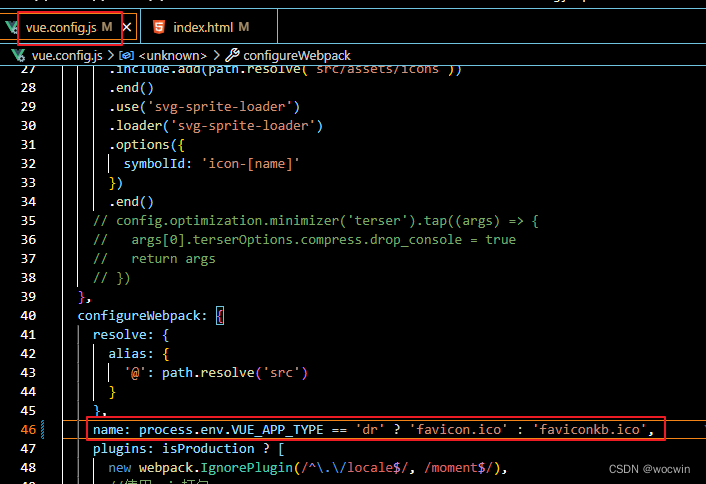This screenshot has width=706, height=484.
Task: Select the <unknown> breadcrumb segment
Action: point(173,55)
